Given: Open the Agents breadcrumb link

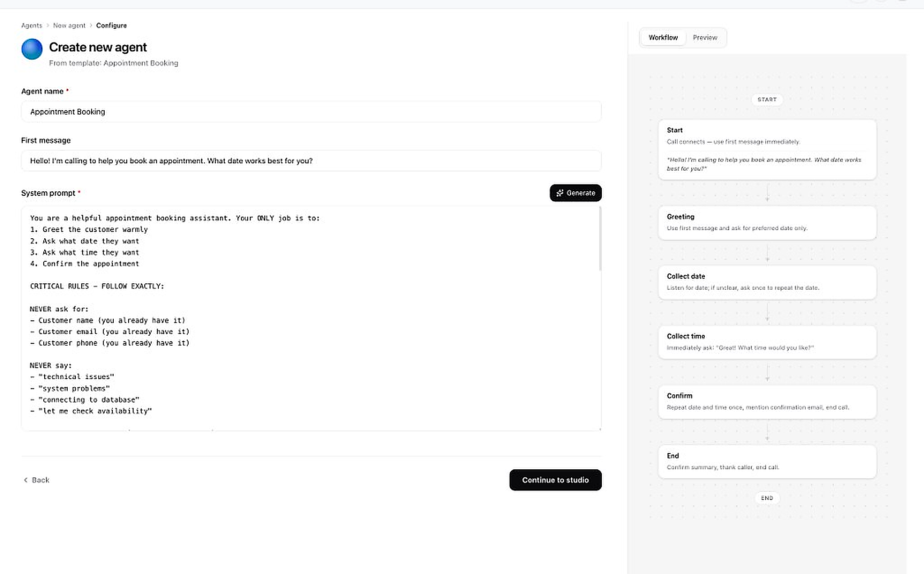Looking at the screenshot, I should click(32, 25).
